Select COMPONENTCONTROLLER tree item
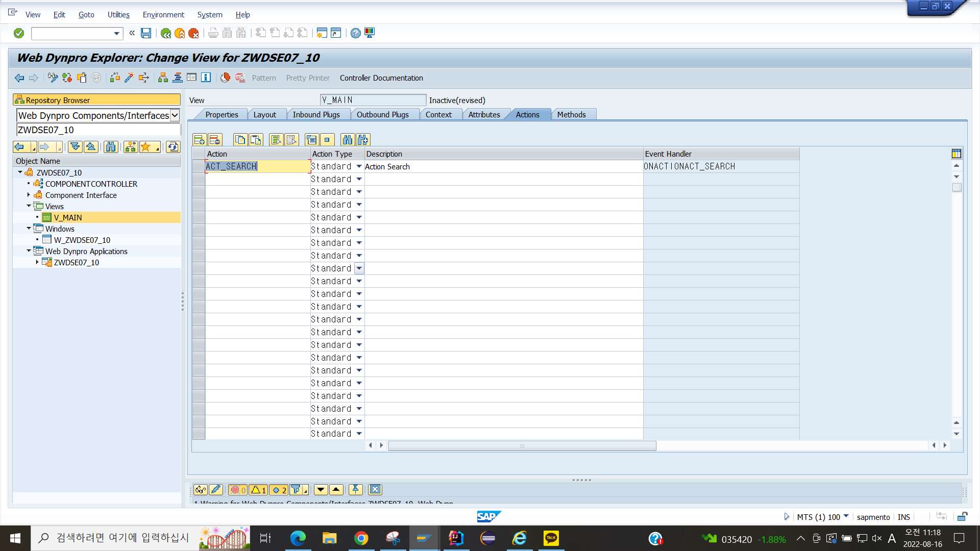 click(91, 184)
